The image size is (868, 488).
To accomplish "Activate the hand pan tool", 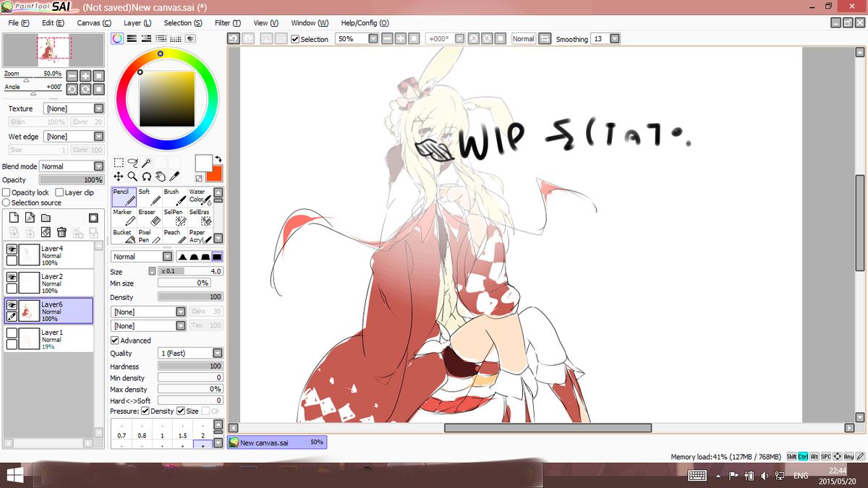I will (x=160, y=176).
